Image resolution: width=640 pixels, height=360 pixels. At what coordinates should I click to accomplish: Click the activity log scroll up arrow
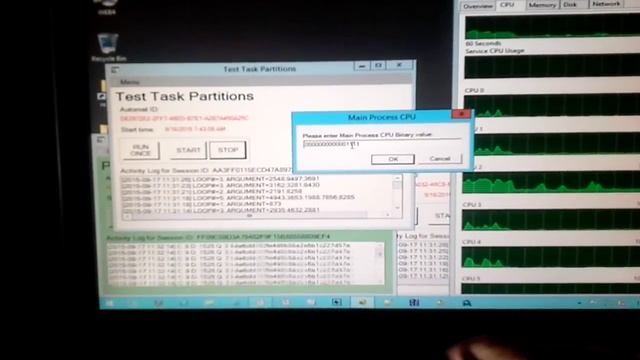pyautogui.click(x=396, y=178)
